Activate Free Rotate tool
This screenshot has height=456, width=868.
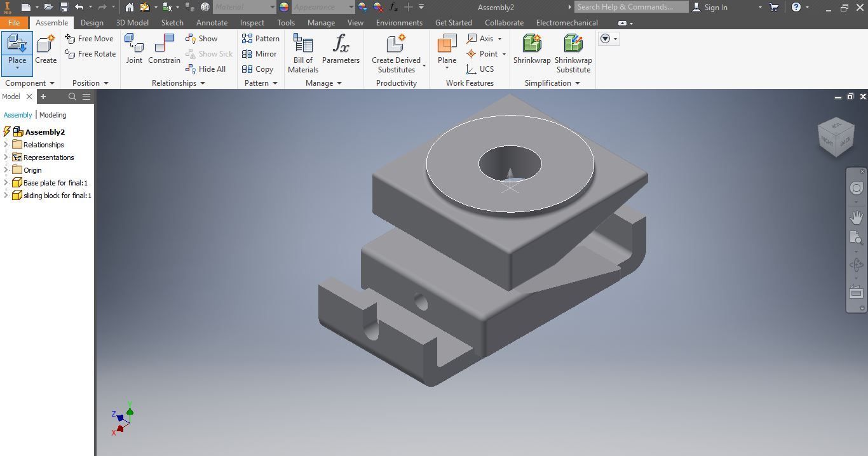[x=90, y=54]
